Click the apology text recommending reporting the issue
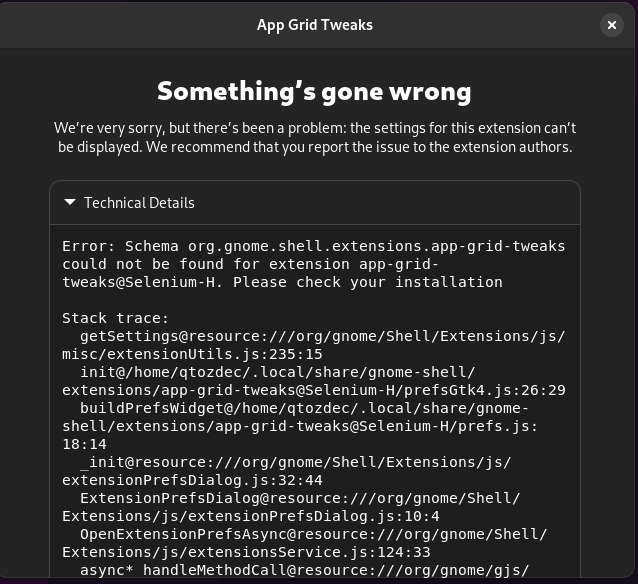 (x=314, y=138)
